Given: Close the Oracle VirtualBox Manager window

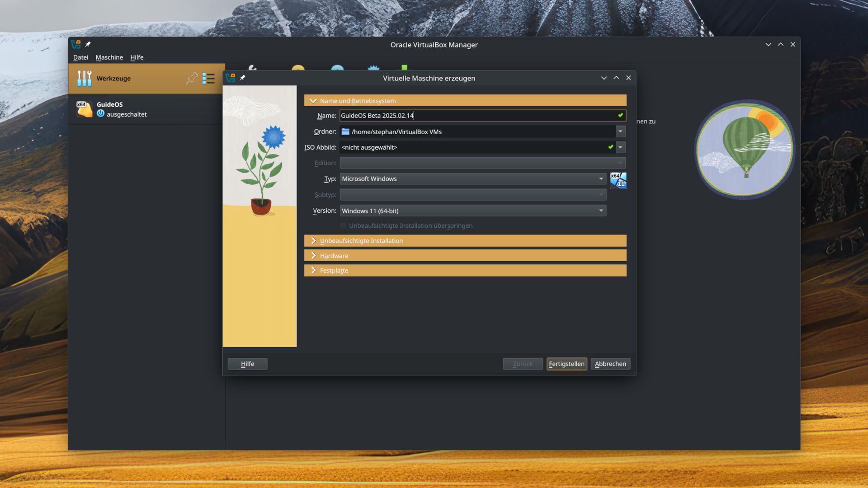Looking at the screenshot, I should (x=793, y=44).
